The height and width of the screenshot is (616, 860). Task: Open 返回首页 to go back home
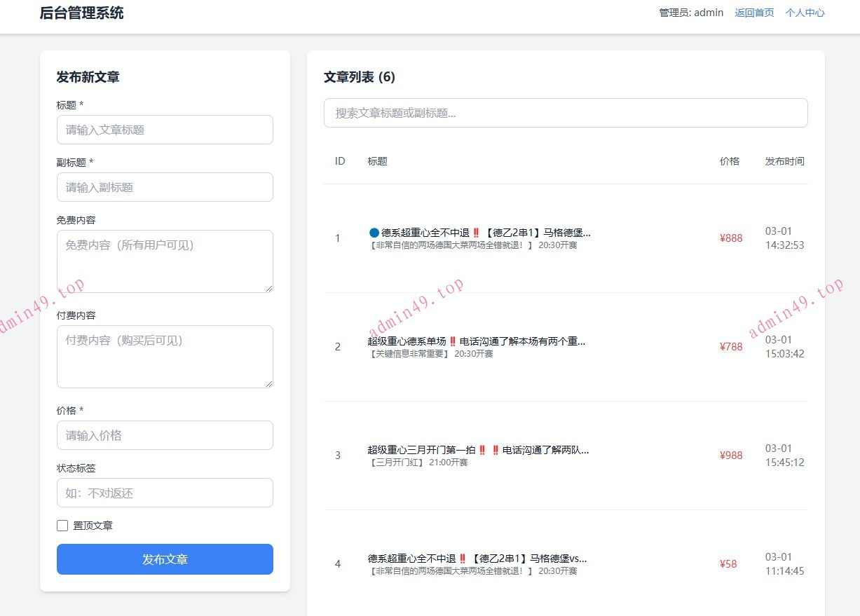754,13
